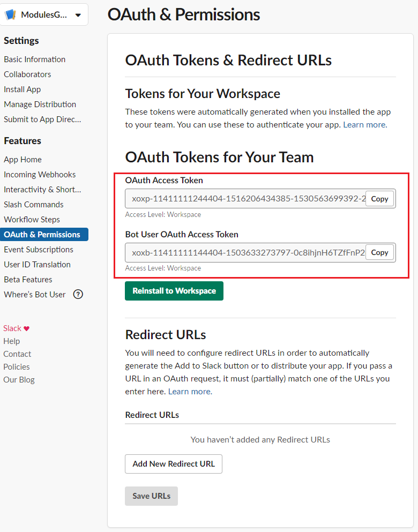
Task: Open the Help link
Action: pos(12,341)
